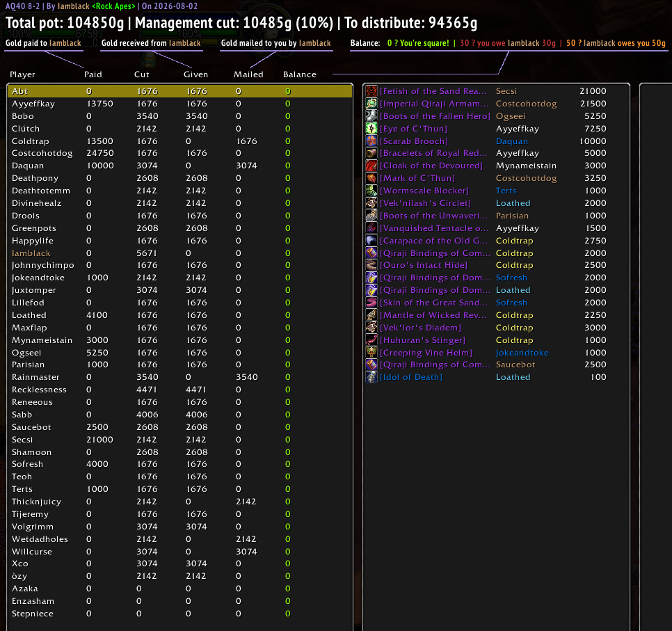Click the Skin of the Great Sandworm icon
This screenshot has height=631, width=672.
point(371,302)
